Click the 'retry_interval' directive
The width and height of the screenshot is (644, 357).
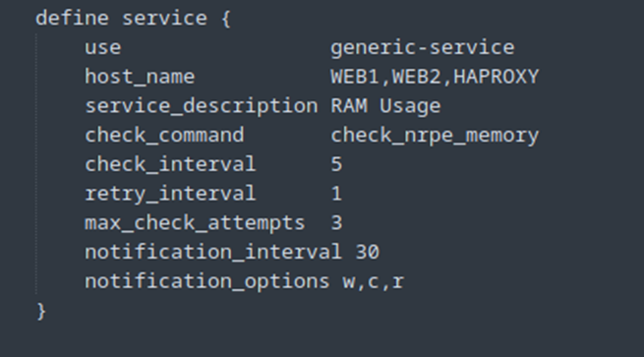point(170,194)
